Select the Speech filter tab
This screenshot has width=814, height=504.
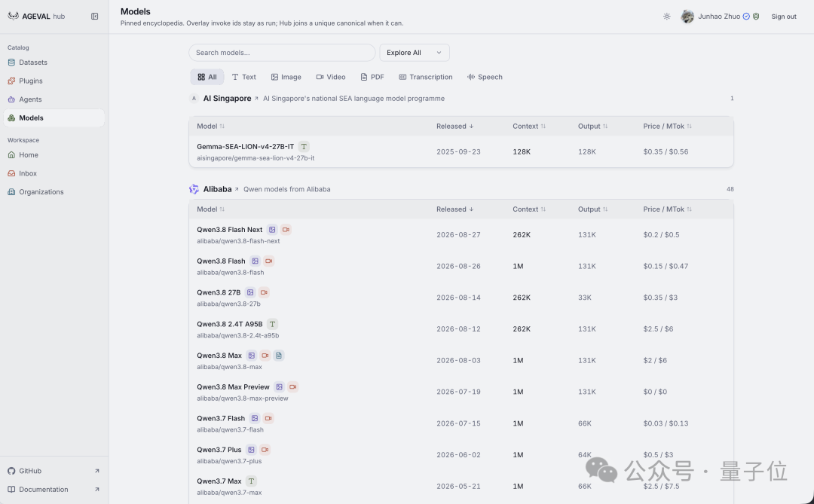click(x=485, y=77)
